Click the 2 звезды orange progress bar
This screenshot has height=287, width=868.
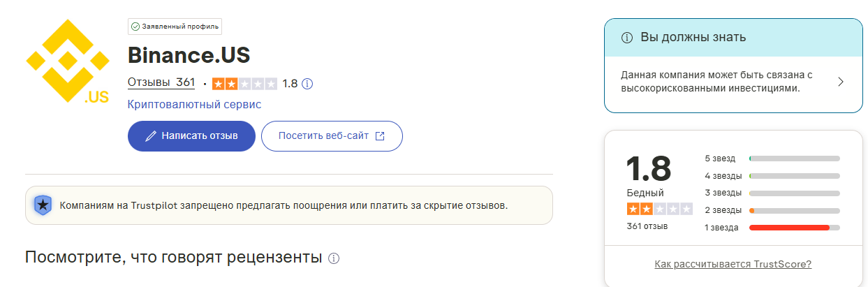(794, 210)
